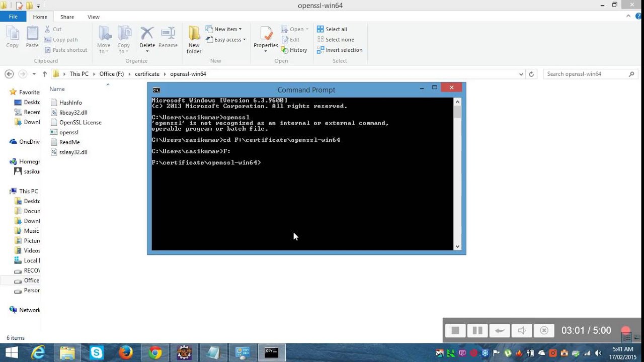Open the address bar history dropdown
The image size is (644, 362).
point(521,74)
